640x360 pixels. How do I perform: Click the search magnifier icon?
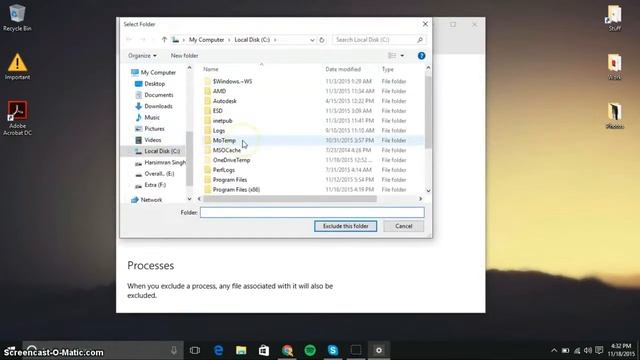point(420,40)
